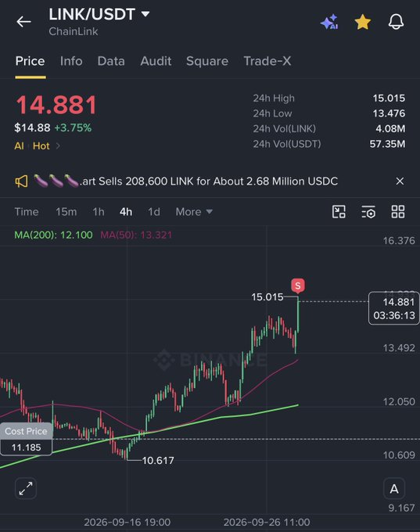Tap the Cost Price 11.185 label

click(x=26, y=439)
